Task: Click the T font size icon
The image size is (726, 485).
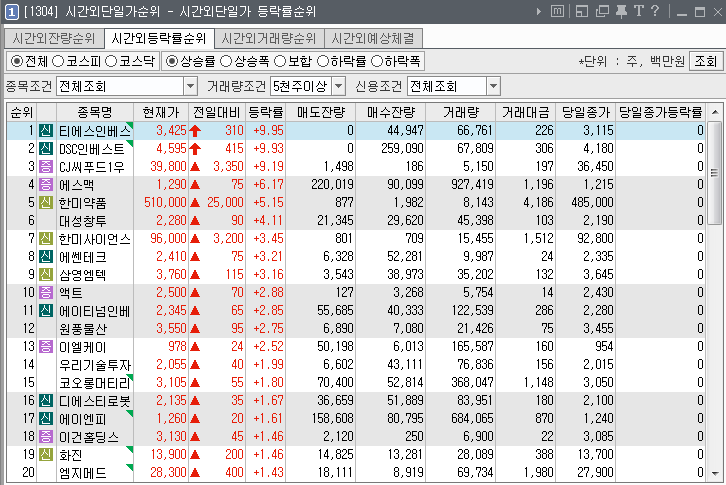Action: [x=639, y=11]
